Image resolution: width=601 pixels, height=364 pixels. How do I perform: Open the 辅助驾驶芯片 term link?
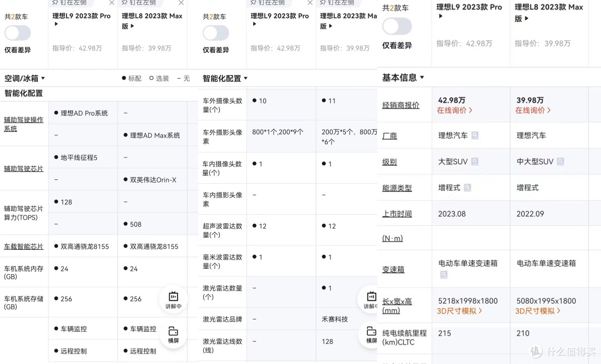24,169
